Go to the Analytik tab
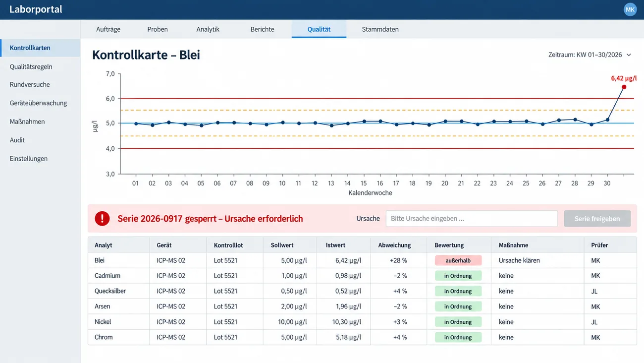The height and width of the screenshot is (363, 644). coord(208,29)
